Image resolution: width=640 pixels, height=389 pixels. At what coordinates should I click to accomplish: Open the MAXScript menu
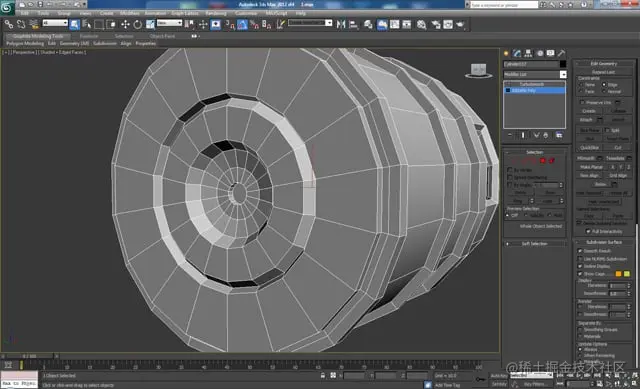coord(276,13)
